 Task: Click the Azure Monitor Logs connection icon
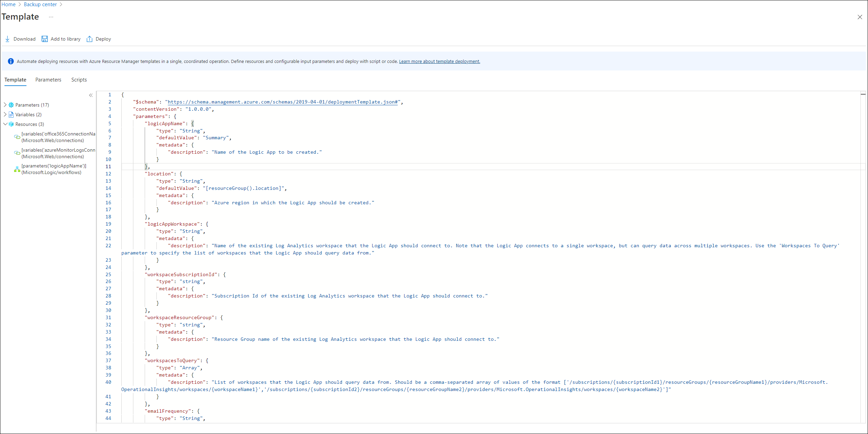coord(15,153)
